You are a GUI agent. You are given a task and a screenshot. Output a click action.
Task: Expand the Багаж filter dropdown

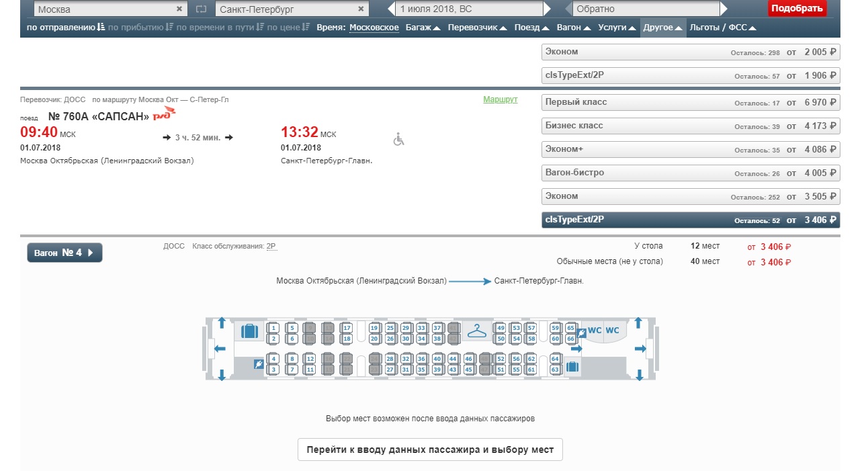click(x=423, y=28)
